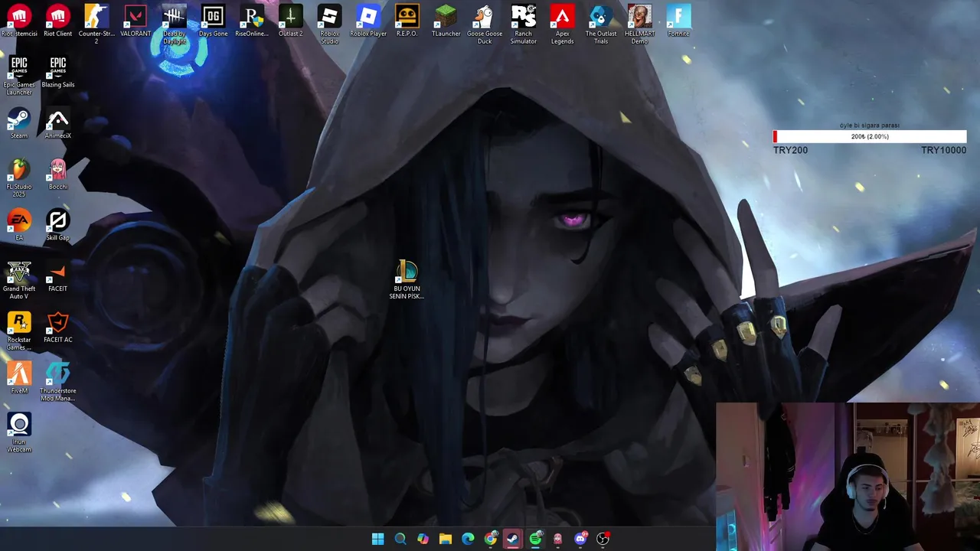Screen dimensions: 980x551
Task: Select the Steam desktop shortcut
Action: click(19, 123)
